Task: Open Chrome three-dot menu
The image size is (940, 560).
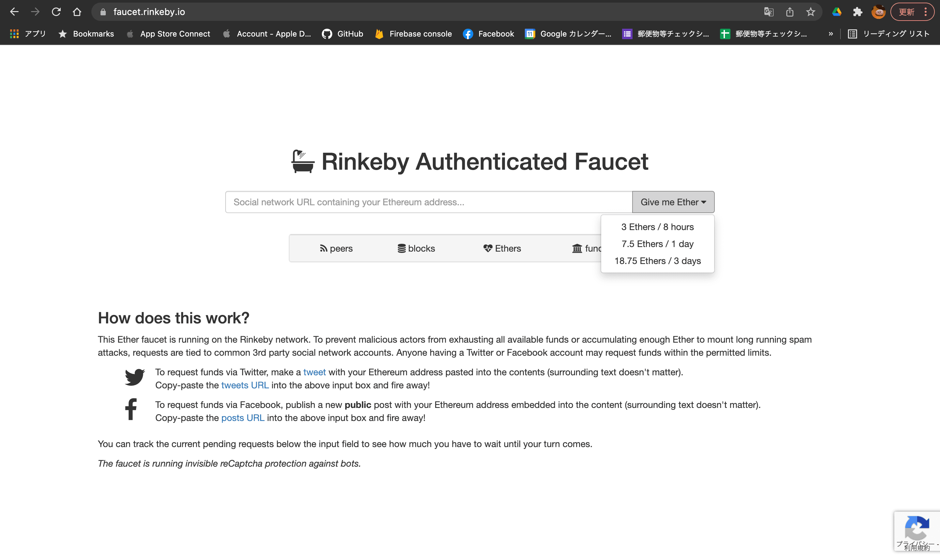Action: pyautogui.click(x=925, y=12)
